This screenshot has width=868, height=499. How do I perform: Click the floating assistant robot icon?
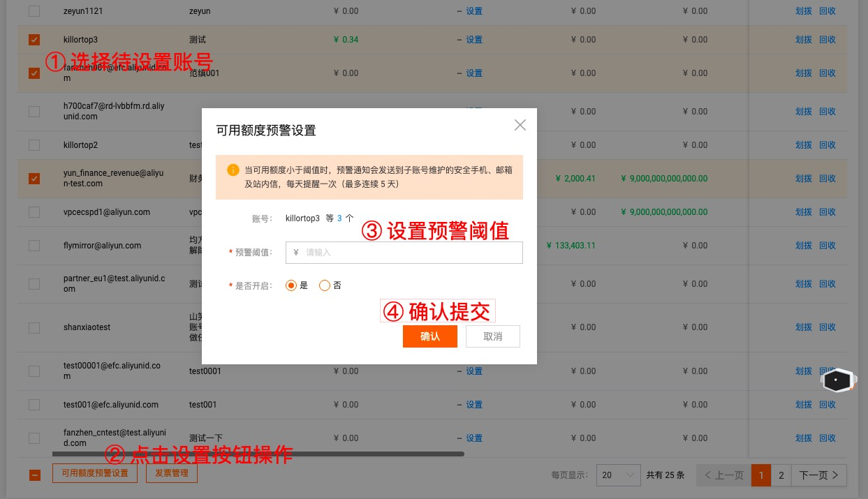click(x=837, y=380)
